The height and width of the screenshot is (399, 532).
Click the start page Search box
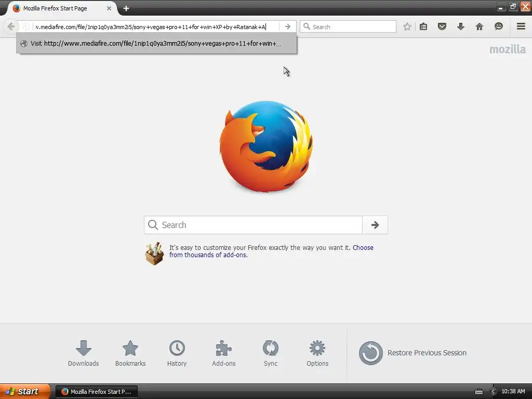pyautogui.click(x=253, y=225)
